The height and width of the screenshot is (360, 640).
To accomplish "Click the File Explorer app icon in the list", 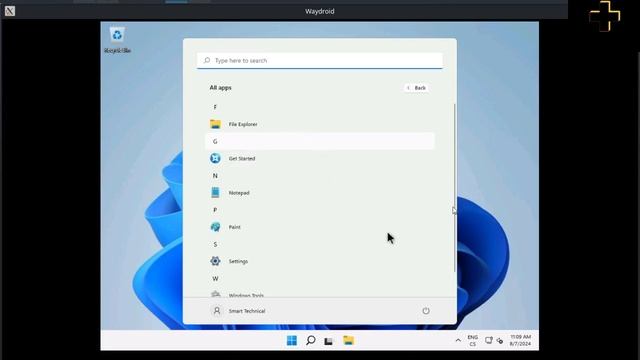I will (x=215, y=124).
